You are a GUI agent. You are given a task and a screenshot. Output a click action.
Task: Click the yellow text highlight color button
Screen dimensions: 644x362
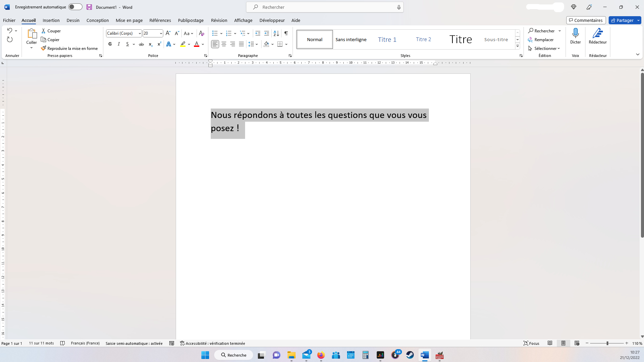183,44
